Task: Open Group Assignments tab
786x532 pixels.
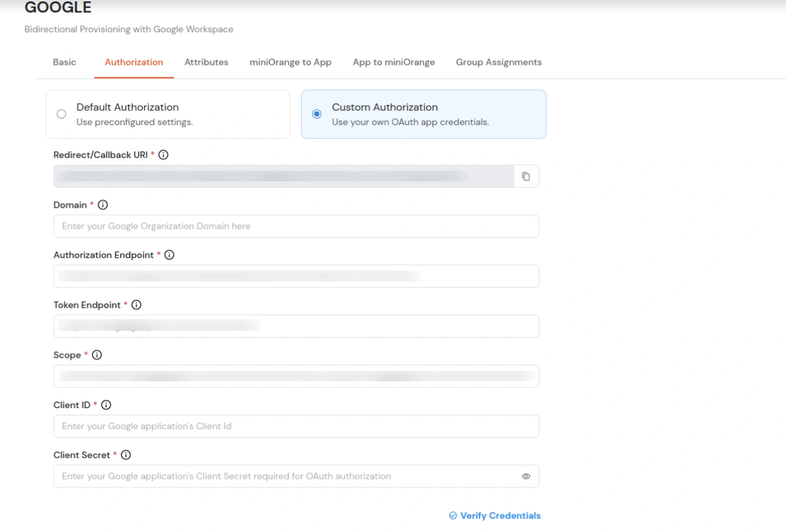Action: coord(499,62)
